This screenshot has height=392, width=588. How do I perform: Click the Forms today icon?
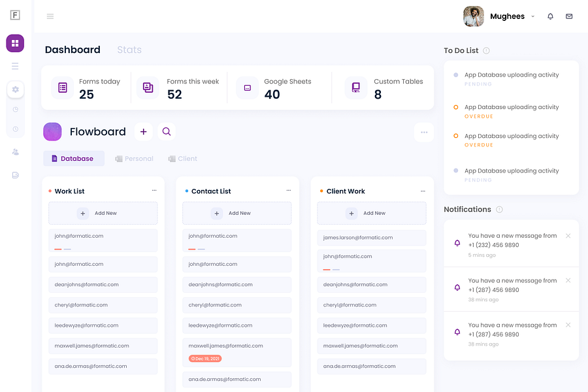point(63,86)
